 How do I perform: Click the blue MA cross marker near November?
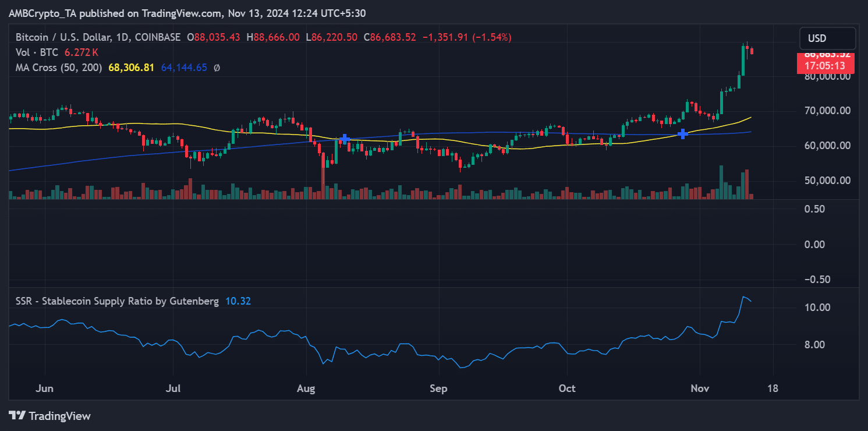pos(682,135)
